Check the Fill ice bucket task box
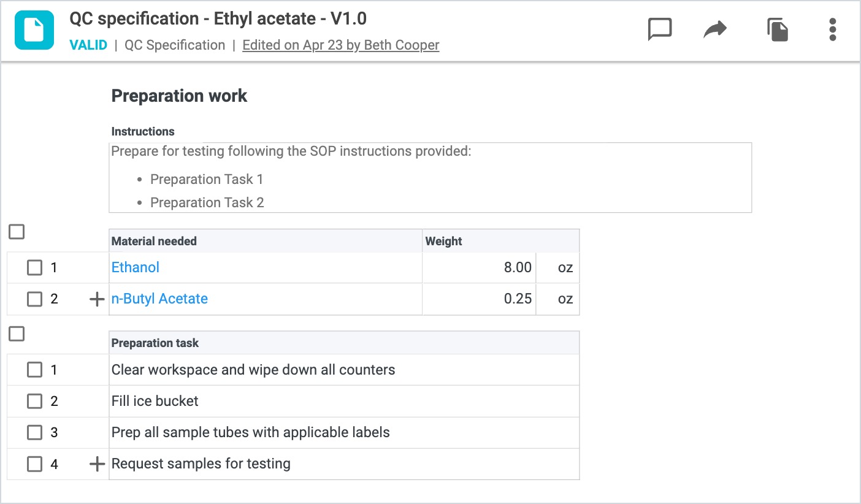 (35, 401)
